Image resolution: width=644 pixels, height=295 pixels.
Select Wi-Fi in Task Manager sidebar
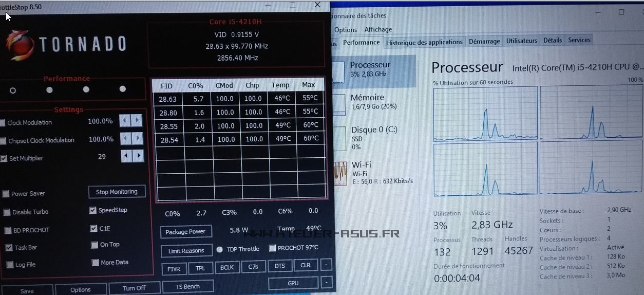click(x=374, y=173)
